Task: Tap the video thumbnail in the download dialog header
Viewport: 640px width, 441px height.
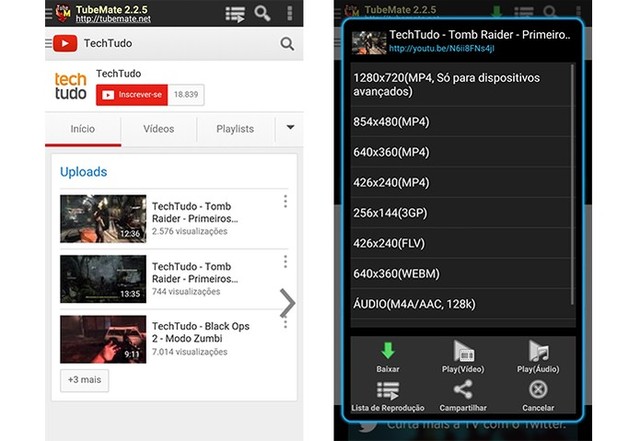Action: pyautogui.click(x=369, y=42)
